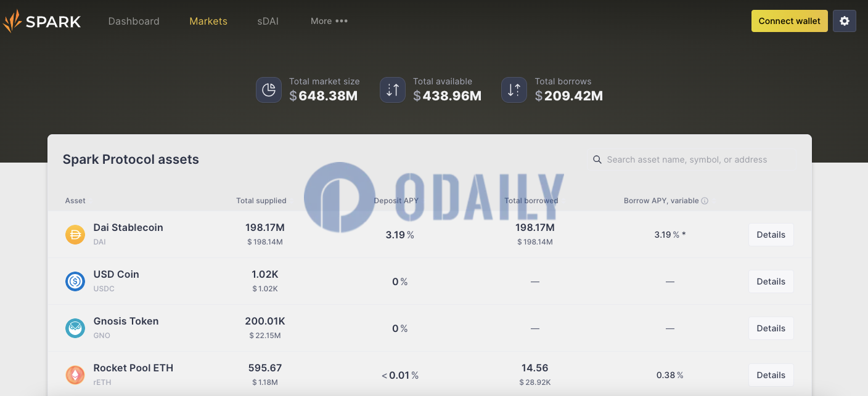
Task: Click Connect wallet button
Action: click(x=790, y=21)
